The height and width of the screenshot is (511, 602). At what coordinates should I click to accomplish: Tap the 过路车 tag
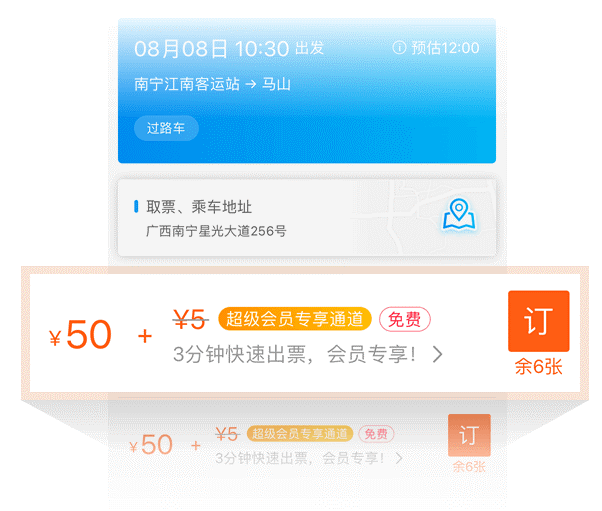click(166, 128)
